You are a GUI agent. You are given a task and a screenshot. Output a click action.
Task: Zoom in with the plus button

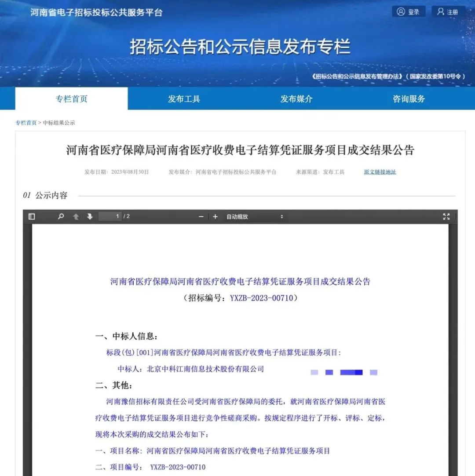point(216,216)
